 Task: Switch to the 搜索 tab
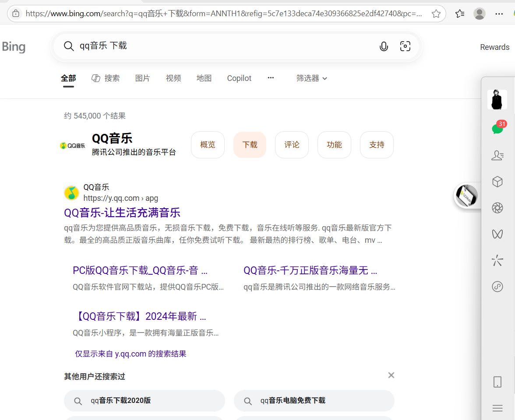click(106, 78)
